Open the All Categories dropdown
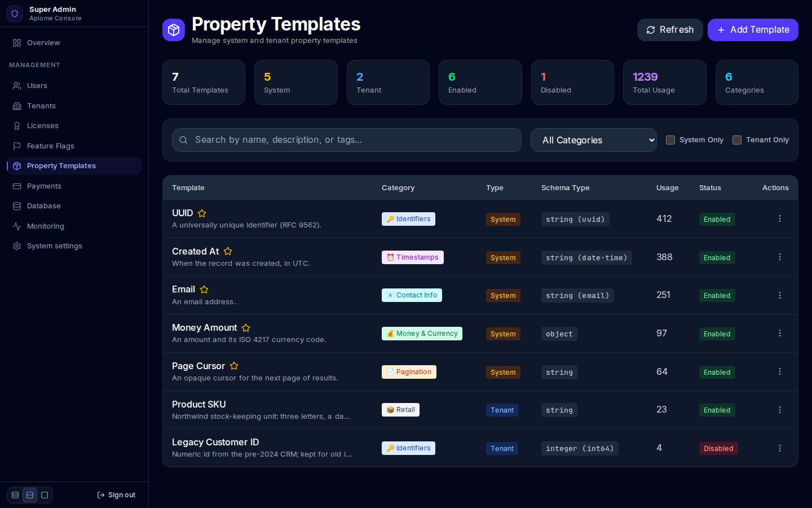 (x=594, y=140)
